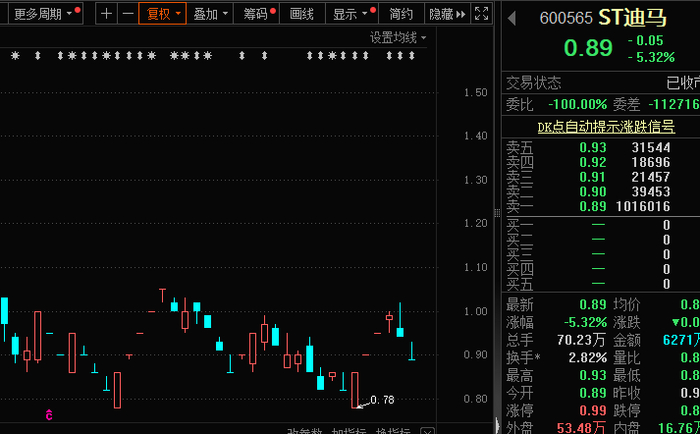Open the 更多周期 period menu

tap(43, 14)
